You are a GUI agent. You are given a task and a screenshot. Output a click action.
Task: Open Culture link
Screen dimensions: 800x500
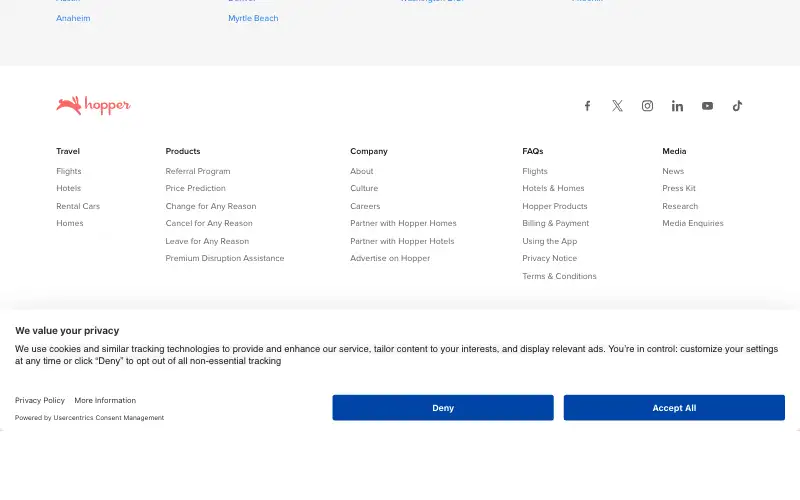point(364,188)
